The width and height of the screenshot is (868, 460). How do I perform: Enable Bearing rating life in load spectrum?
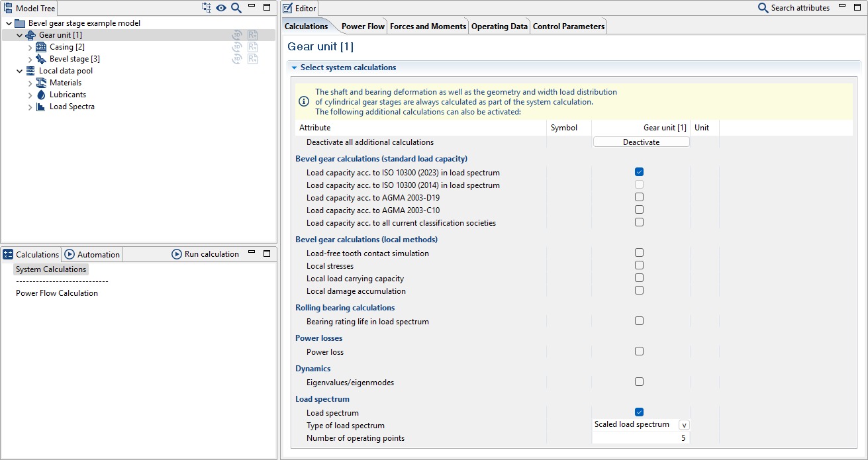point(639,320)
